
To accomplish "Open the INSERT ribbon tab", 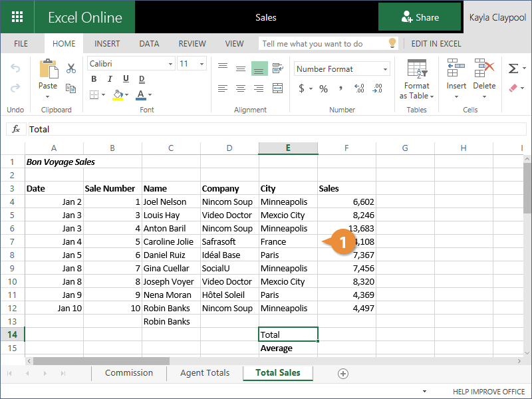I will (x=107, y=44).
